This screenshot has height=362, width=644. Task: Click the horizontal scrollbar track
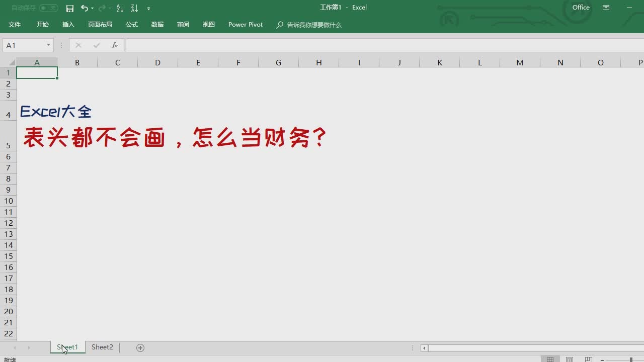point(536,347)
